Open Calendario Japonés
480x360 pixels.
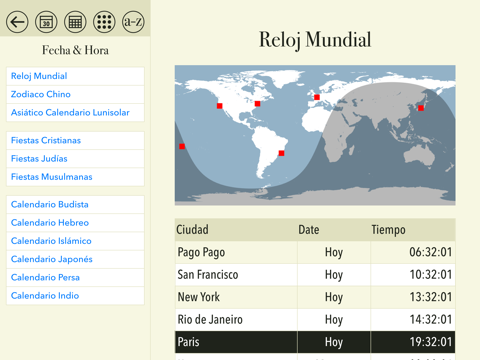(x=75, y=259)
